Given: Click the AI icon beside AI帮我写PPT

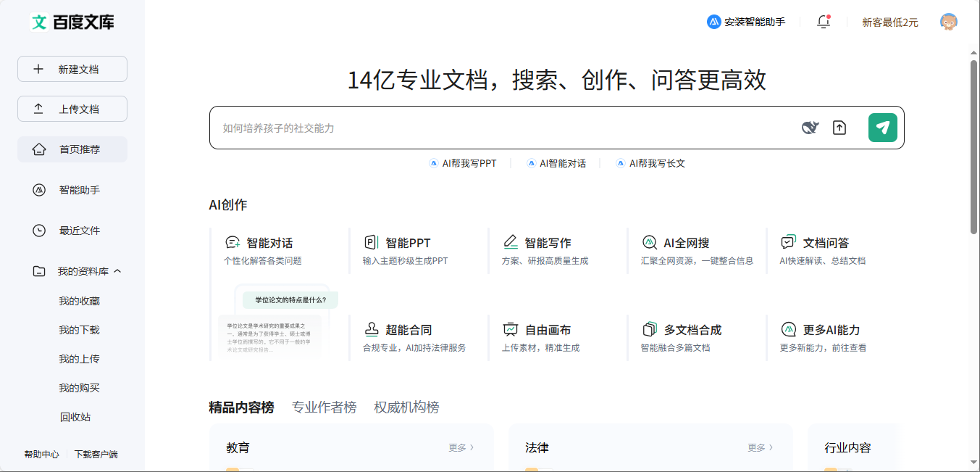Looking at the screenshot, I should point(434,163).
